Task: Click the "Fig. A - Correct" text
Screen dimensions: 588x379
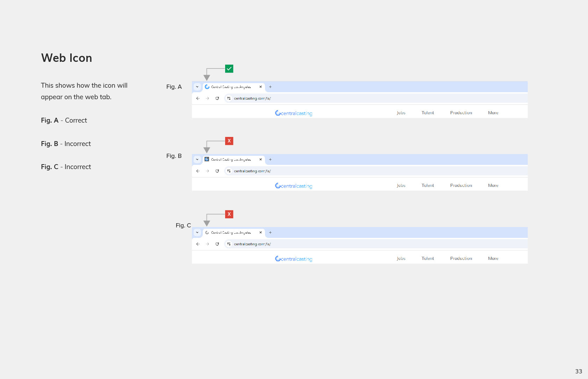Action: 64,121
